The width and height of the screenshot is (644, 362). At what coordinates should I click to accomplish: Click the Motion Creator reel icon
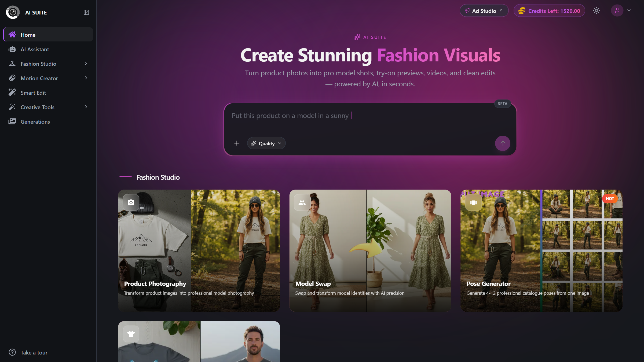(12, 78)
